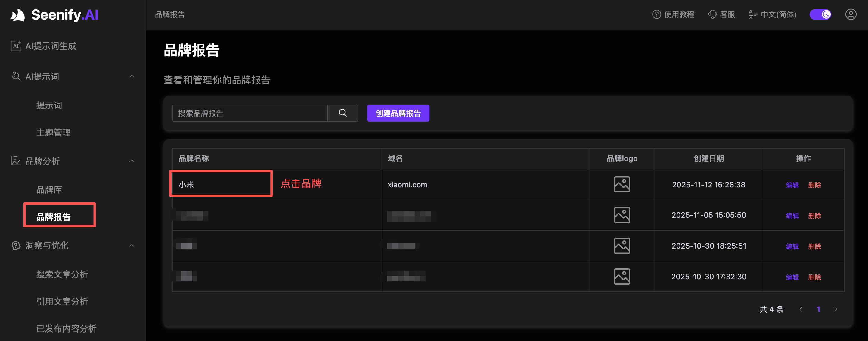Open 搜索文章分析 menu item
The width and height of the screenshot is (868, 341).
coord(62,274)
